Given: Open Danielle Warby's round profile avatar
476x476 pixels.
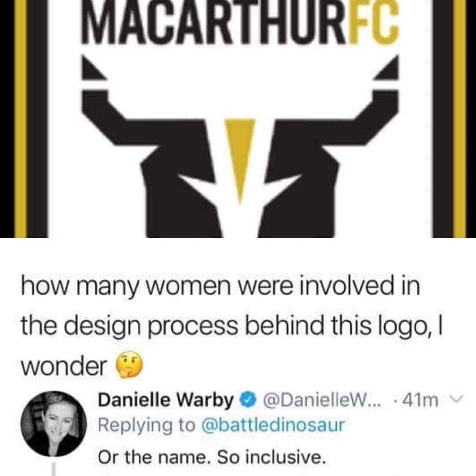Looking at the screenshot, I should [54, 424].
